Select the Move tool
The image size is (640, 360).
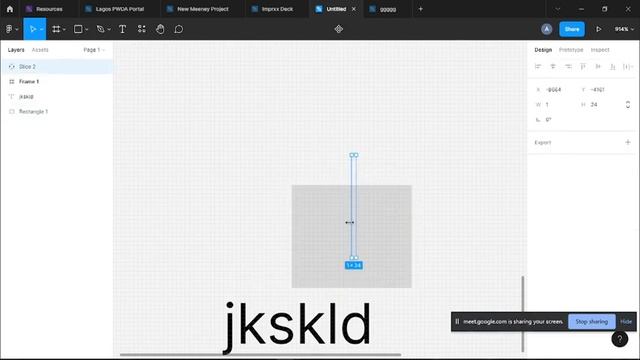[x=33, y=29]
